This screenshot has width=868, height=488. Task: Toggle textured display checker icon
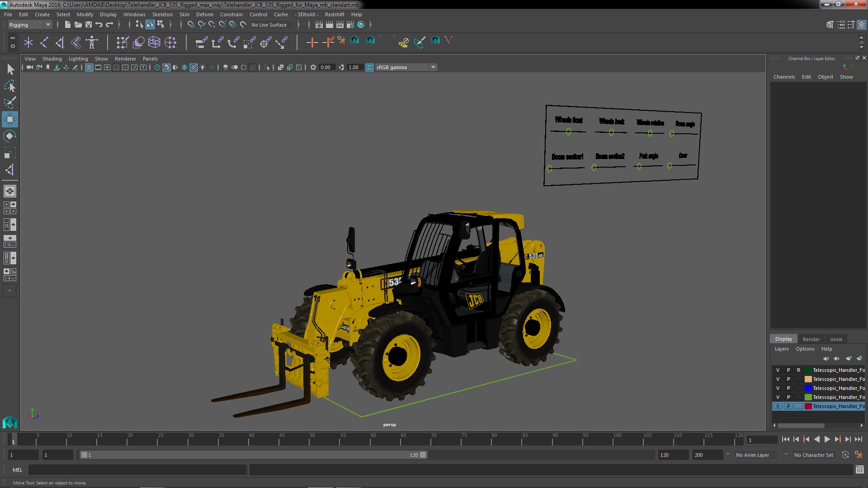[193, 67]
